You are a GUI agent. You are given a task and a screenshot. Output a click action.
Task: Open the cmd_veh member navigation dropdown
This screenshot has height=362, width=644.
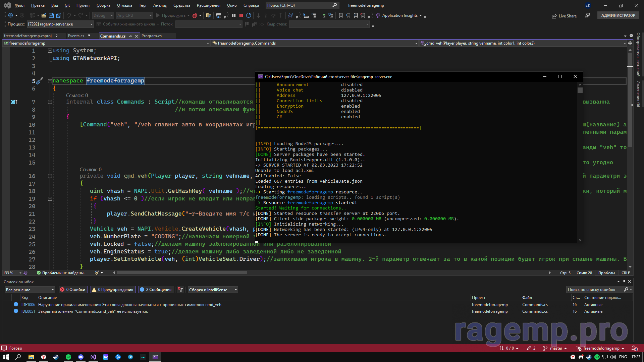click(x=523, y=43)
